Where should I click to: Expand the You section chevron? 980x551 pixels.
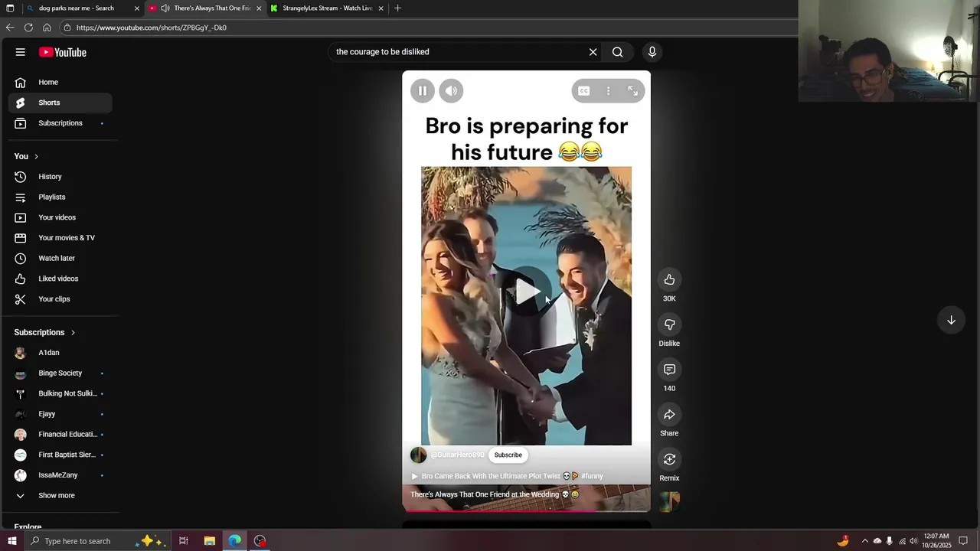pos(36,156)
